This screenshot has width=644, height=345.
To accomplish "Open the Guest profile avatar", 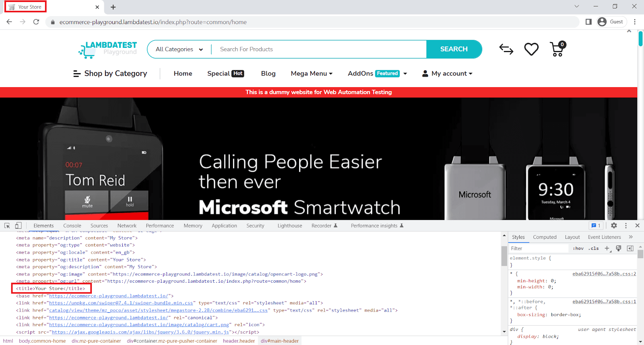I will coord(602,22).
